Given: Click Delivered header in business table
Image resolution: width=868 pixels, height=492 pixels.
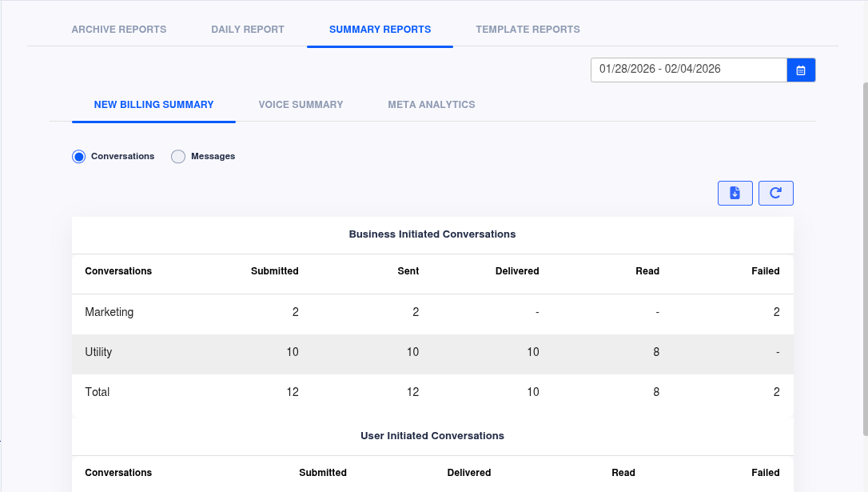Looking at the screenshot, I should point(517,271).
